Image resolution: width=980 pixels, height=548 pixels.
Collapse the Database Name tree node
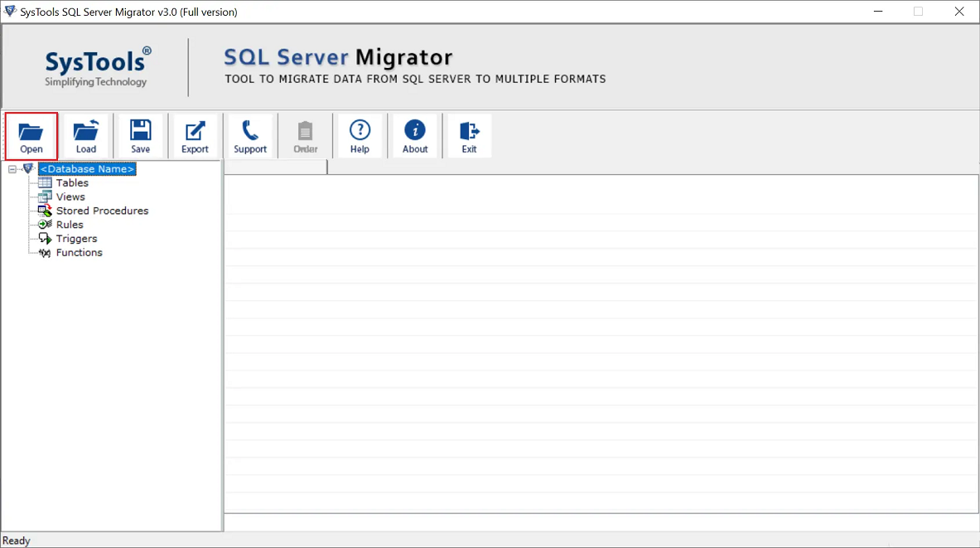point(12,169)
